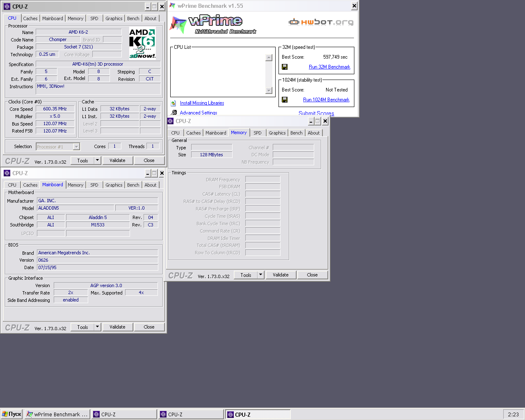Switch to the Graphics tab in the Mainboard CPU-Z window
The height and width of the screenshot is (420, 525).
[114, 185]
